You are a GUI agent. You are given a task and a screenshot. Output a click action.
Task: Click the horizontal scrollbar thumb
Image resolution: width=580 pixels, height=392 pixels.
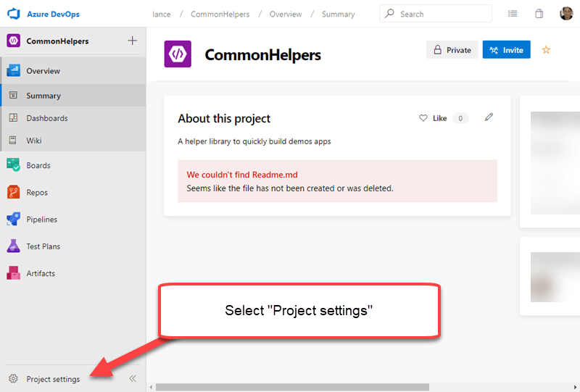[292, 387]
